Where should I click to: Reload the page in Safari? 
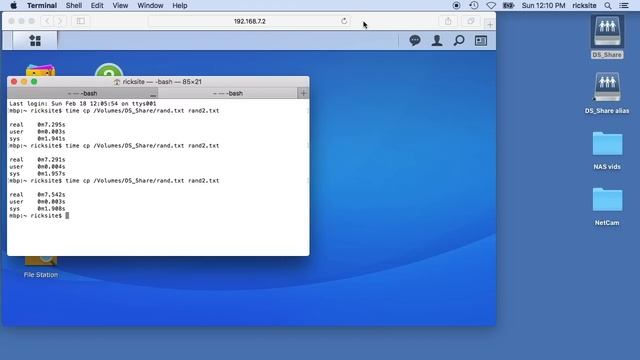click(344, 21)
